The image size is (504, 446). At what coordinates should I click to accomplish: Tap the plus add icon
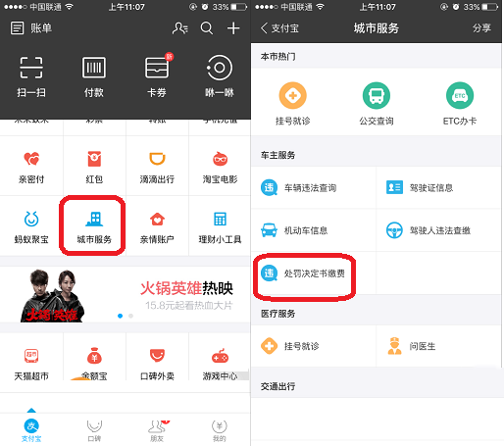233,28
